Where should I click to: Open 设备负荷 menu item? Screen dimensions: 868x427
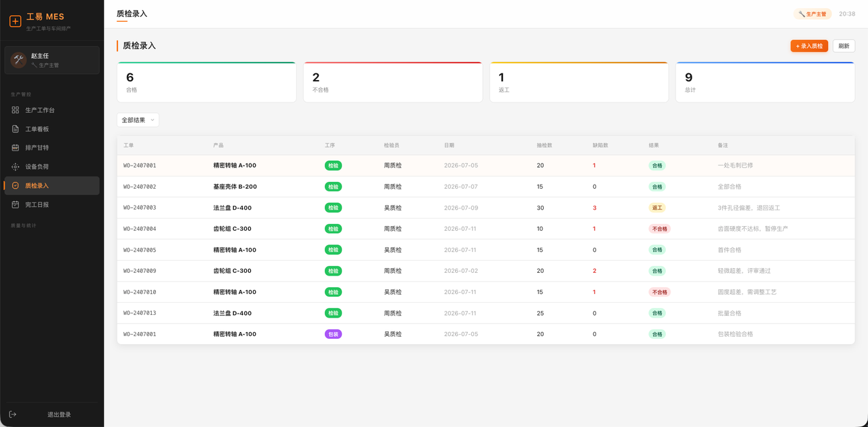52,166
